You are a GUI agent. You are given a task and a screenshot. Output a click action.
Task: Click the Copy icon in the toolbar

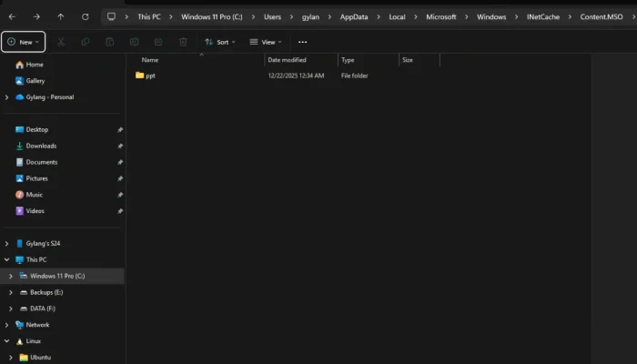[86, 42]
